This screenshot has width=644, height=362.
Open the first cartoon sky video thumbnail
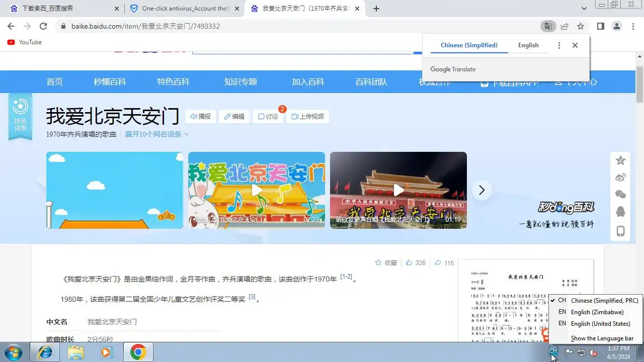tap(115, 190)
